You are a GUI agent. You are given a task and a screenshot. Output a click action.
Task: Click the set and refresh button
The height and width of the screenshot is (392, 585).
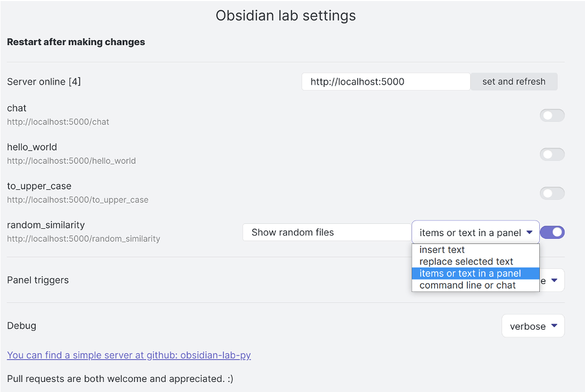point(513,81)
